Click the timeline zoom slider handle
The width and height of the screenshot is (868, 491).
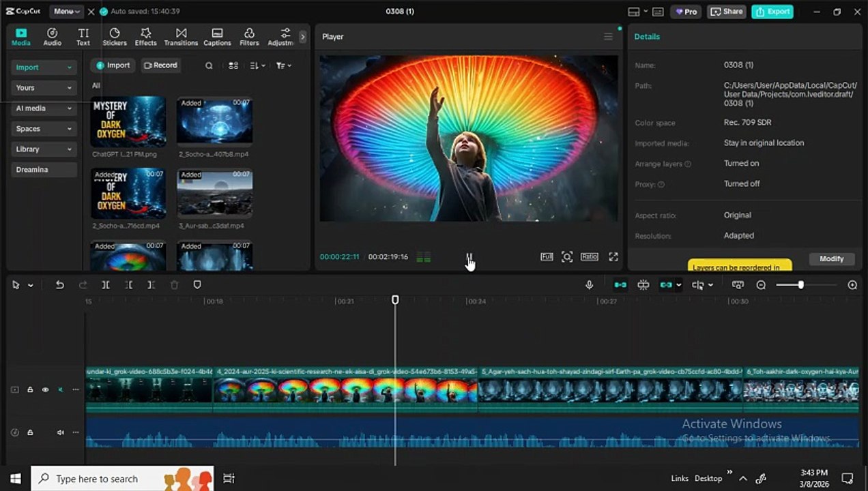[x=800, y=285]
